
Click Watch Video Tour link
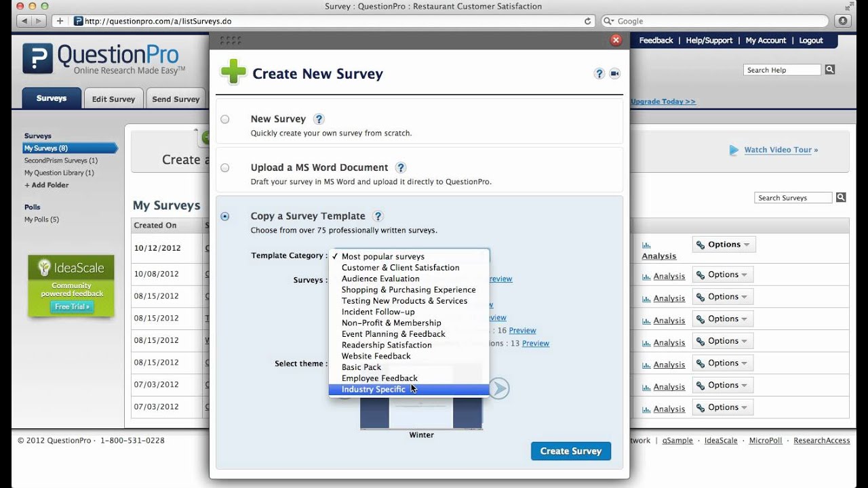[781, 150]
